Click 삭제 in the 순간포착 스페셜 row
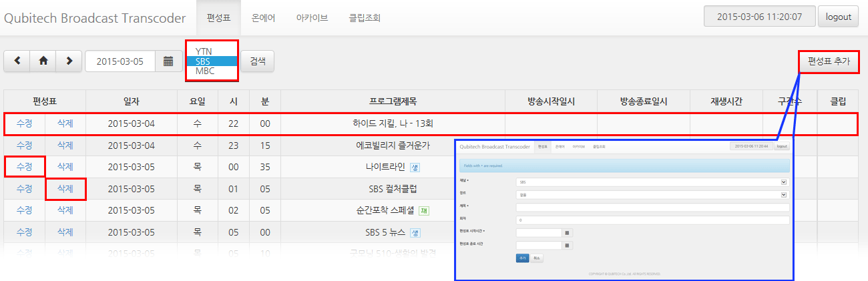 (x=65, y=210)
